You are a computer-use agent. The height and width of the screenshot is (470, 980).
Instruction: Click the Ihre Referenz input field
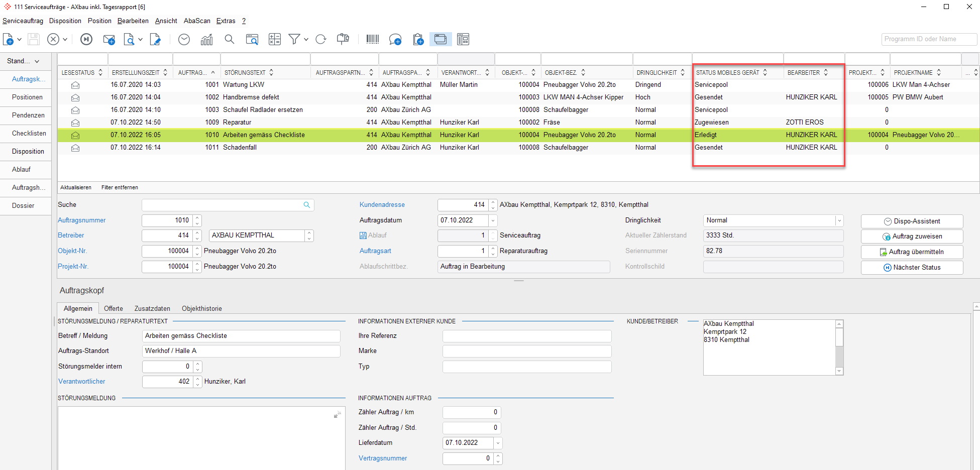point(527,336)
